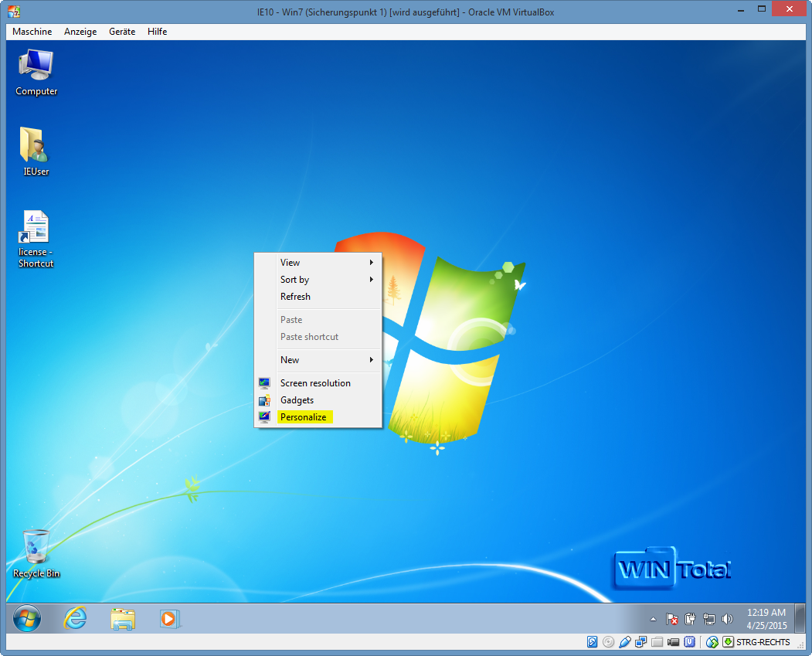Click the STRG-RECHTS host key label

click(763, 642)
